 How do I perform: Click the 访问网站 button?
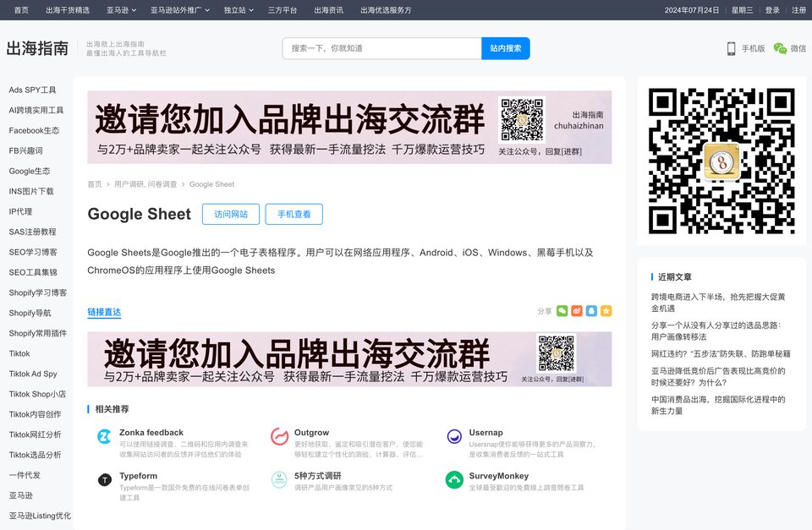coord(230,214)
